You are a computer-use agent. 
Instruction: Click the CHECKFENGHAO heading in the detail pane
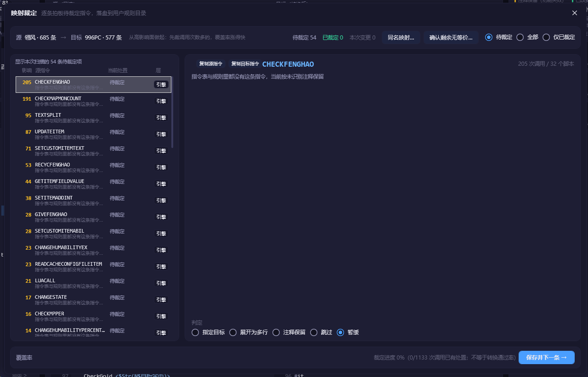288,64
